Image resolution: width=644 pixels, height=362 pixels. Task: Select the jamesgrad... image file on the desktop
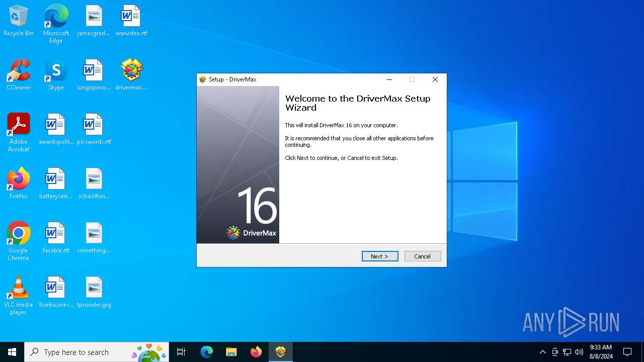tap(94, 21)
